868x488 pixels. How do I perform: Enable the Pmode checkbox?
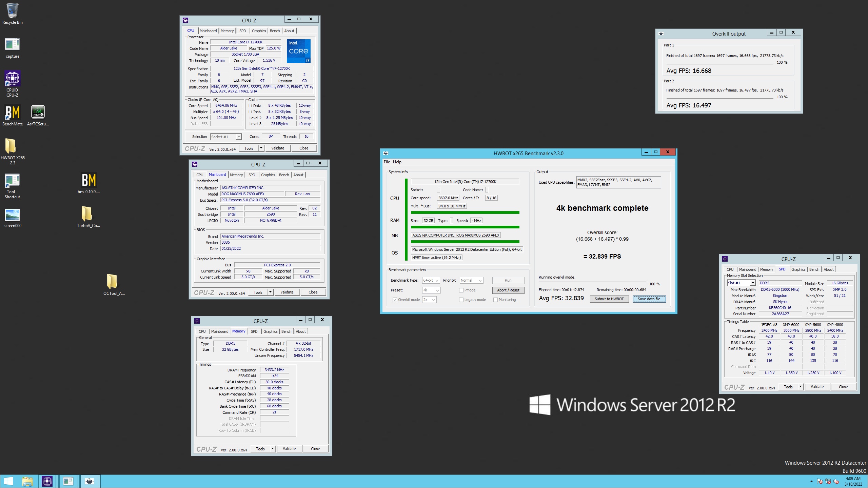[x=461, y=290]
